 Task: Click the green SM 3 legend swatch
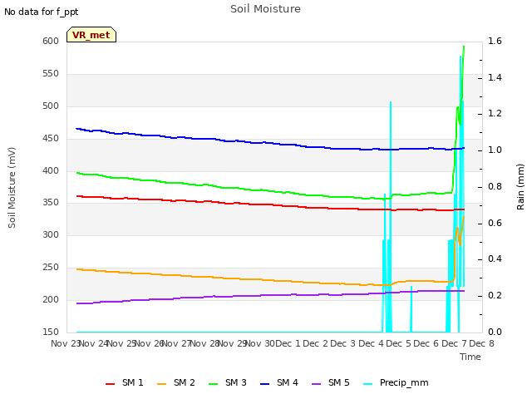[x=213, y=384]
